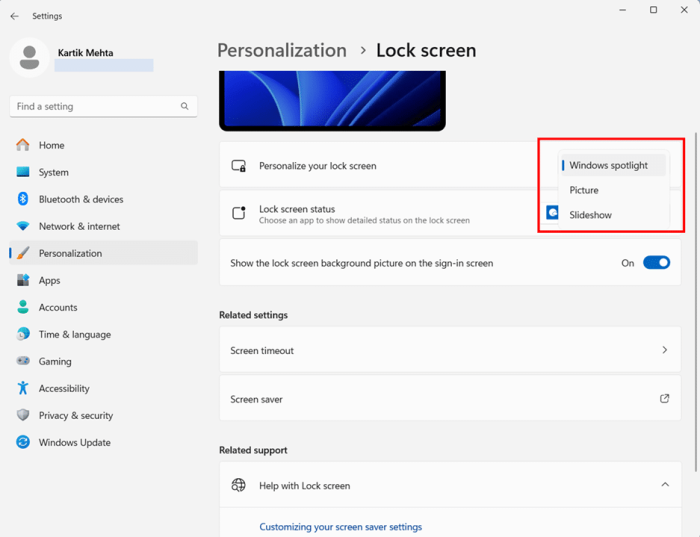Go back with the arrow icon

[14, 16]
